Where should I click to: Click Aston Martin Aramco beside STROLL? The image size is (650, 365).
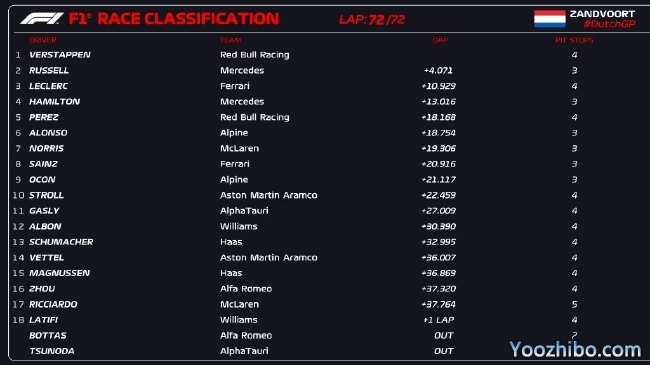[269, 195]
